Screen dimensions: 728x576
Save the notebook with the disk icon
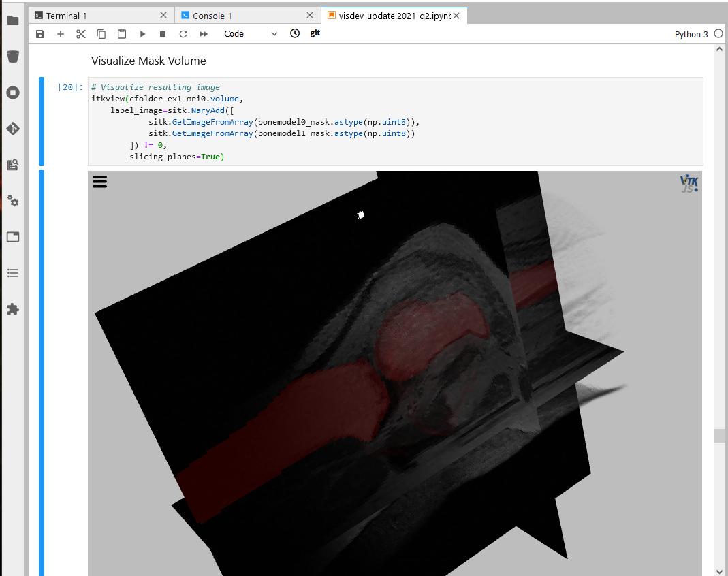click(39, 33)
